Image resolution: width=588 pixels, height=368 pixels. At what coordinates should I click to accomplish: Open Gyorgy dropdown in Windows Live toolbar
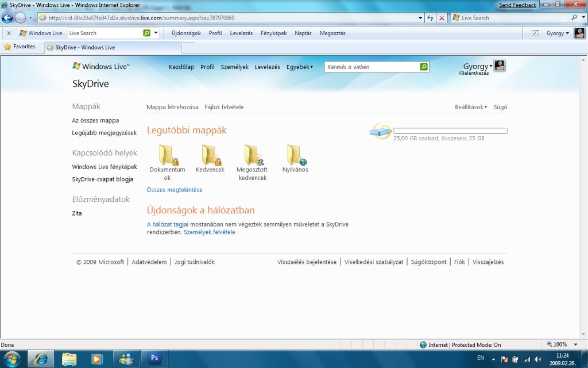click(557, 33)
